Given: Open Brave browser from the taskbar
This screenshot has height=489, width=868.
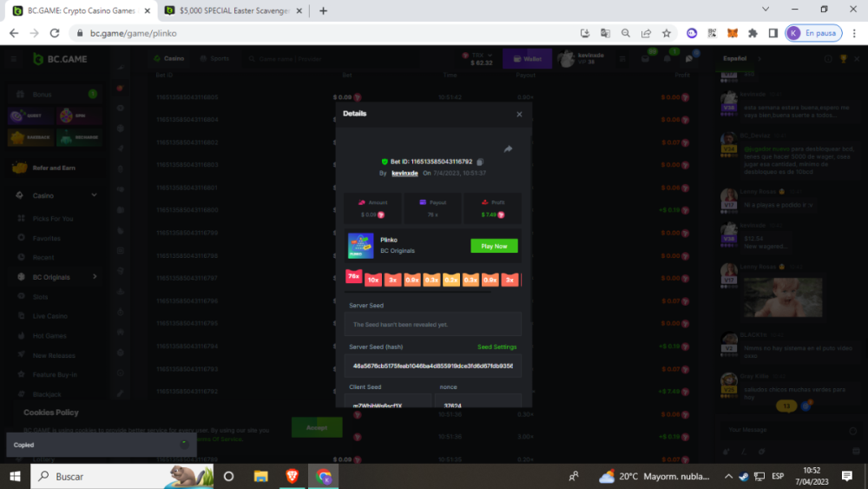Looking at the screenshot, I should (x=293, y=476).
